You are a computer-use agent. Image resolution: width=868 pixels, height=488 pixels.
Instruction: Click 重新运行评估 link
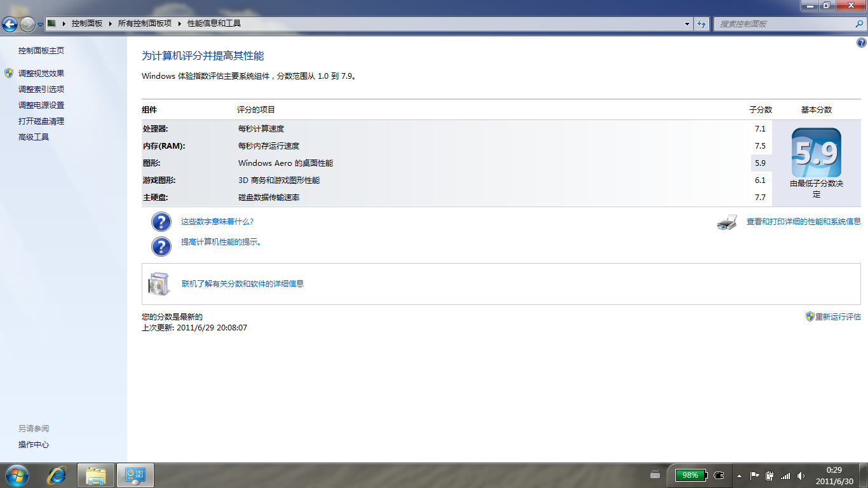point(838,317)
